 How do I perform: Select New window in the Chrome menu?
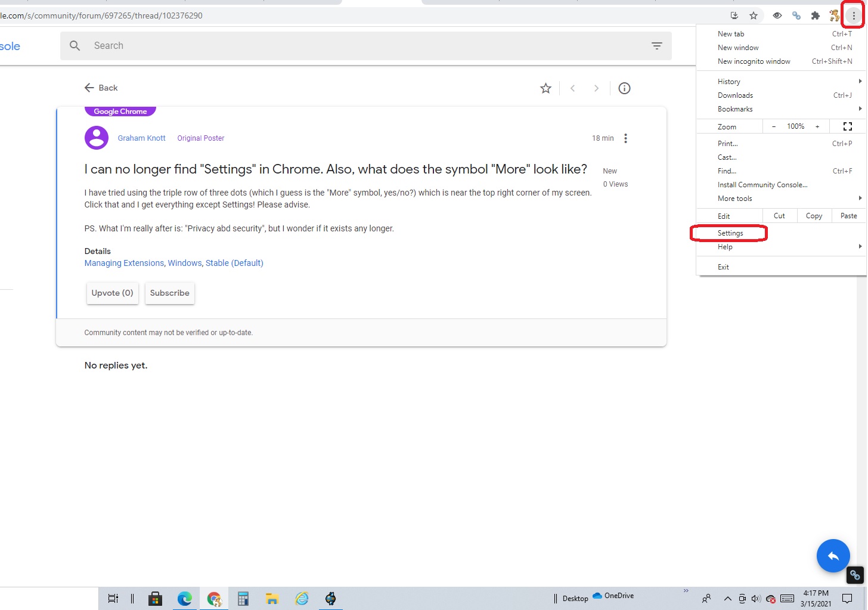[x=781, y=48]
